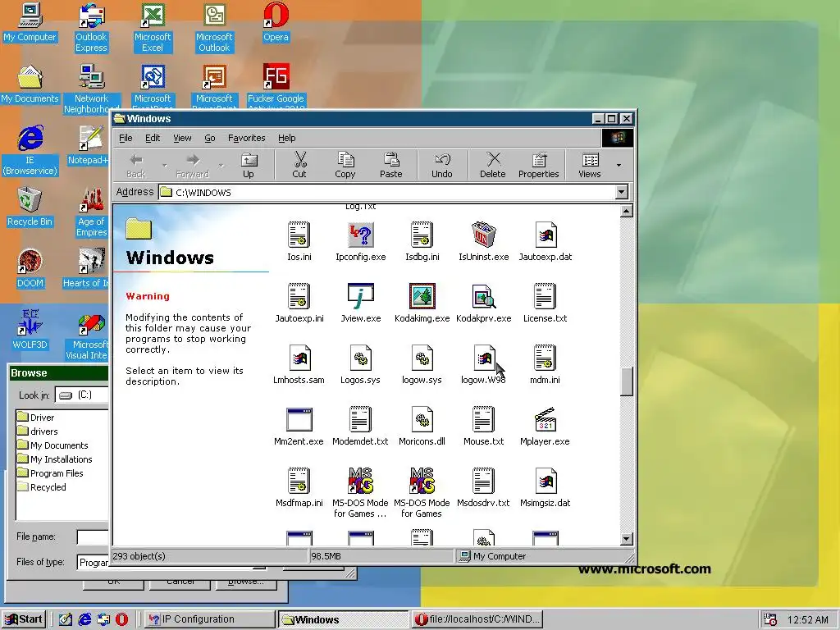This screenshot has width=840, height=630.
Task: Open the Go menu
Action: [x=210, y=138]
